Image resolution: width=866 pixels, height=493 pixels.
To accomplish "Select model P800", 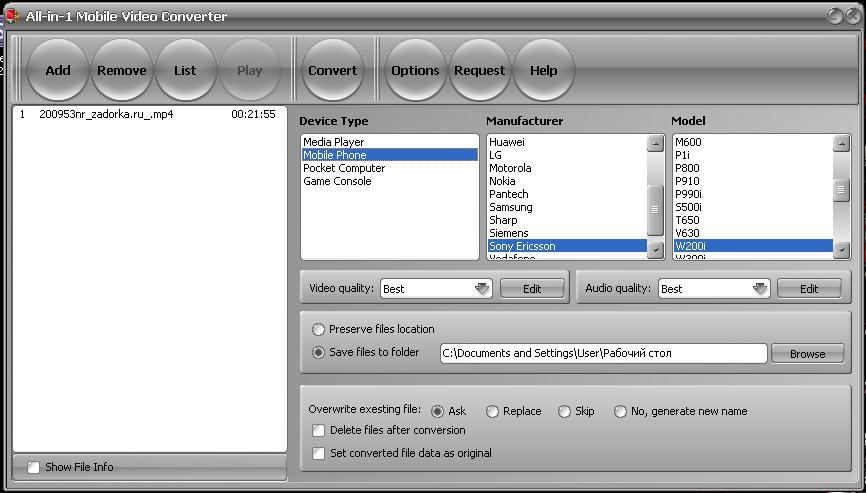I will click(753, 168).
